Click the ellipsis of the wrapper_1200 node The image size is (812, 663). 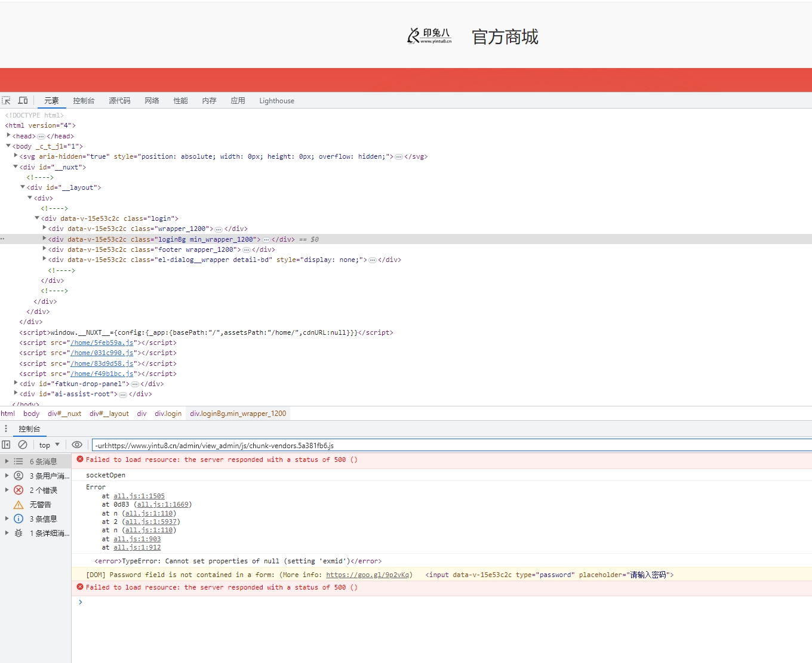coord(219,229)
